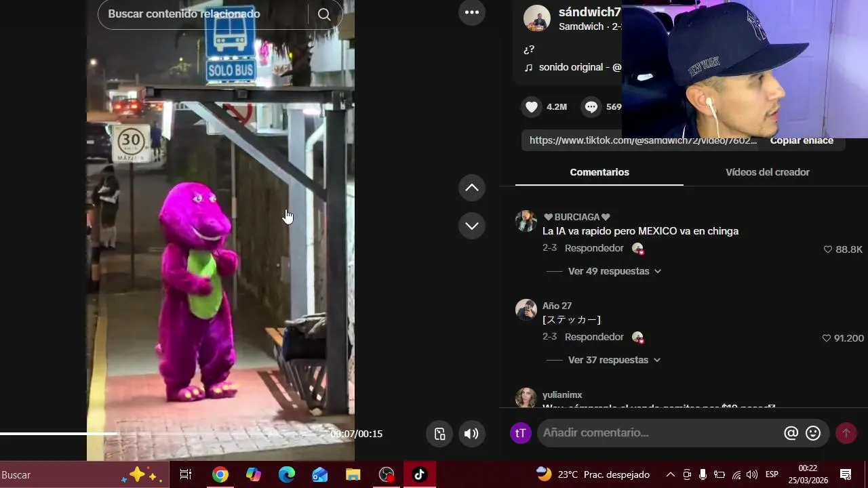Reply to BURCIAGA's comment
This screenshot has width=868, height=488.
(x=594, y=248)
